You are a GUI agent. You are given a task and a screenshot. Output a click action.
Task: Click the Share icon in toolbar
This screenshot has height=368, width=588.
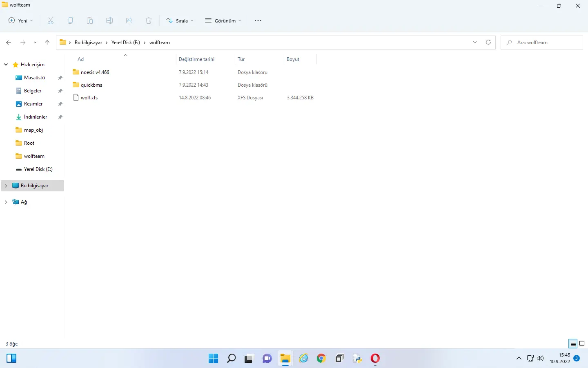pos(129,20)
